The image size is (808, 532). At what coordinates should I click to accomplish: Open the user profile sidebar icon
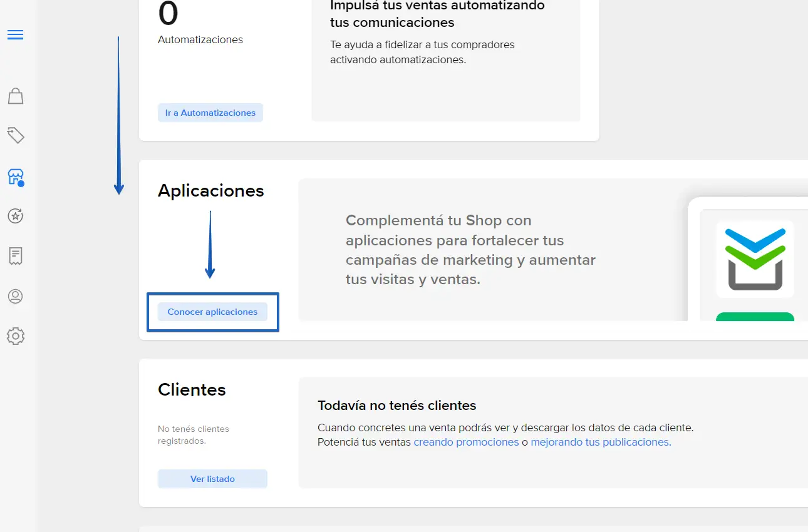[x=16, y=296]
